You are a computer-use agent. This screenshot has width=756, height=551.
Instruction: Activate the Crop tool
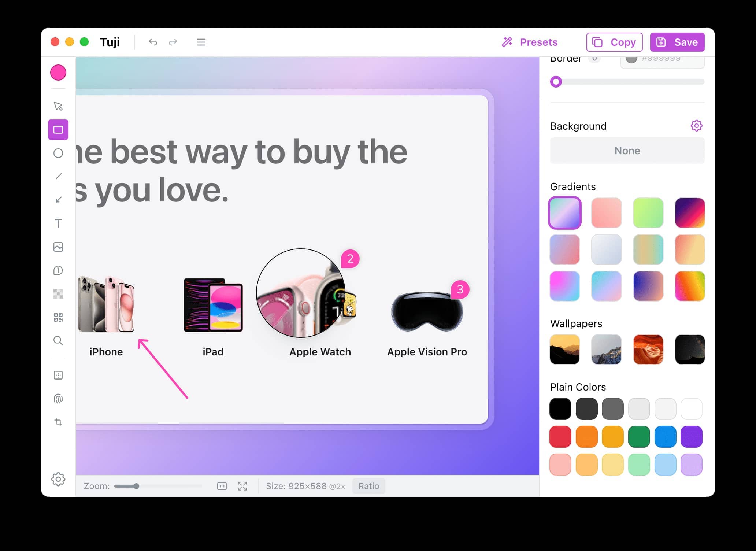pyautogui.click(x=58, y=422)
